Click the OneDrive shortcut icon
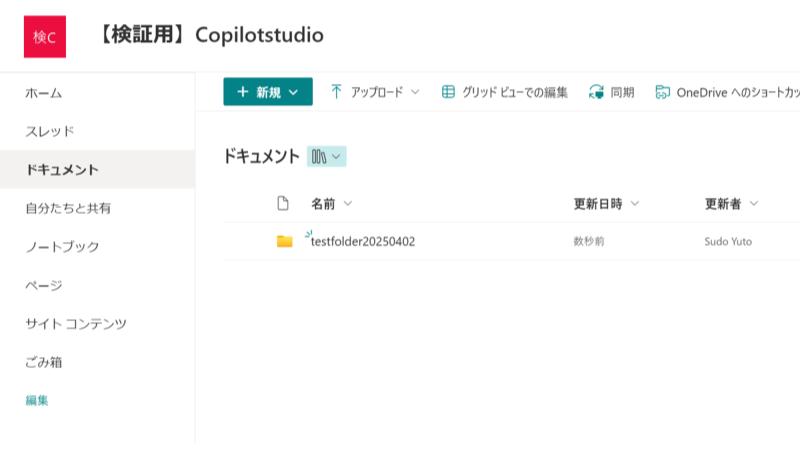 (x=662, y=92)
